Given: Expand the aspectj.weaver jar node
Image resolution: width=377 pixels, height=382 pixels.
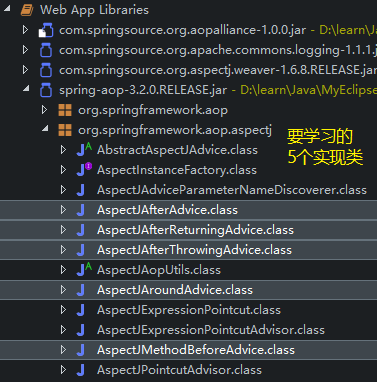Looking at the screenshot, I should (25, 70).
